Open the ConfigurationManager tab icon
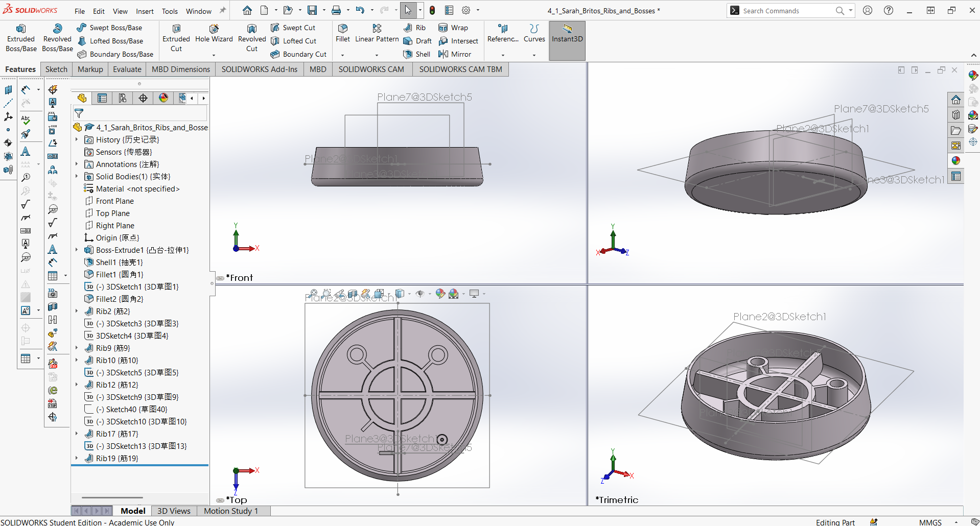 click(x=123, y=98)
